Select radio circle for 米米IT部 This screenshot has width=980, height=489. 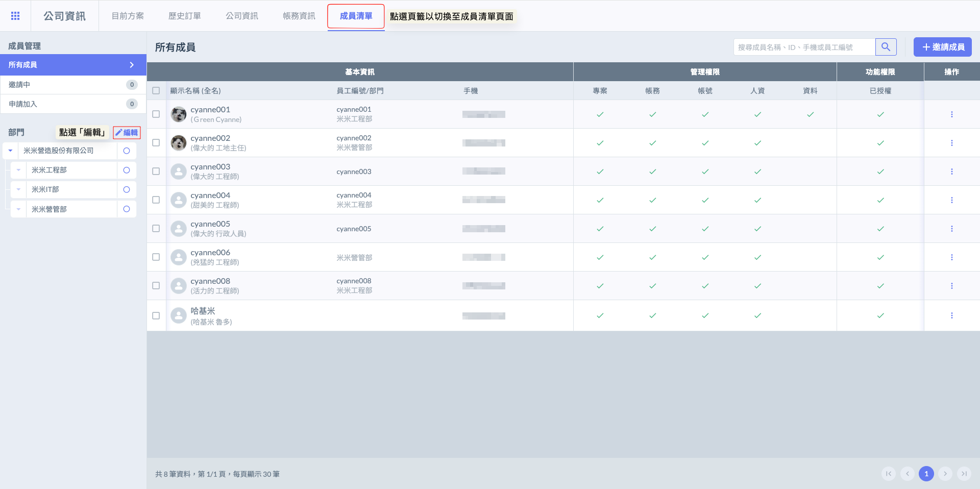[x=127, y=190]
